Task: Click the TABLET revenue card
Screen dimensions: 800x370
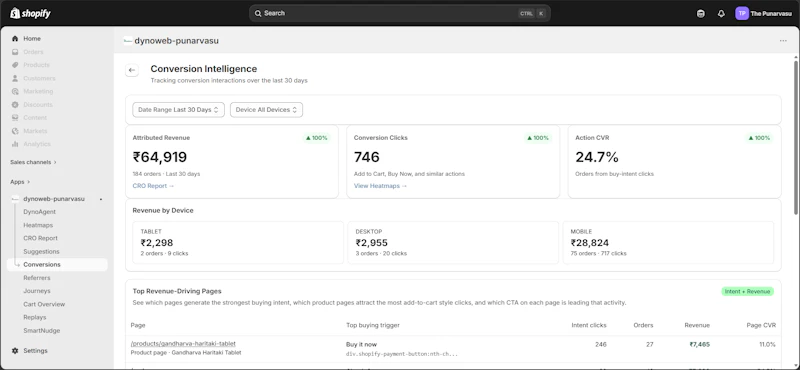Action: (x=238, y=242)
